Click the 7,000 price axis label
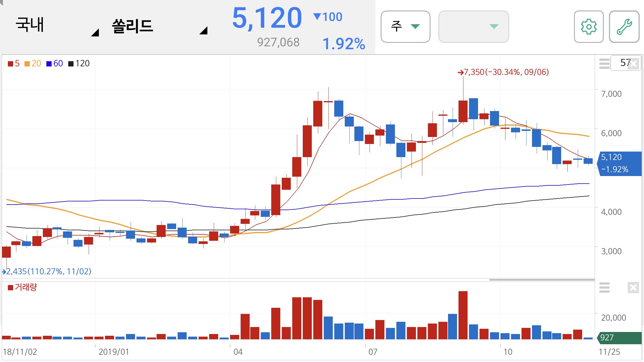This screenshot has width=644, height=362. 611,94
